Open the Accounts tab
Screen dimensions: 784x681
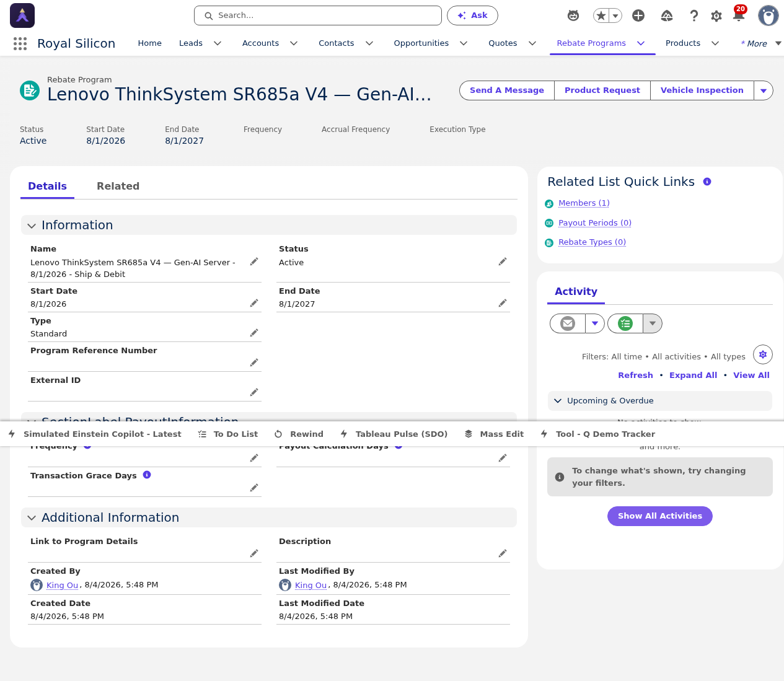coord(260,43)
